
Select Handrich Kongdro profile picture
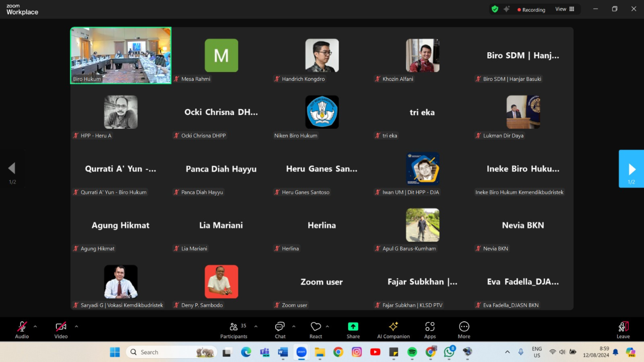click(322, 55)
